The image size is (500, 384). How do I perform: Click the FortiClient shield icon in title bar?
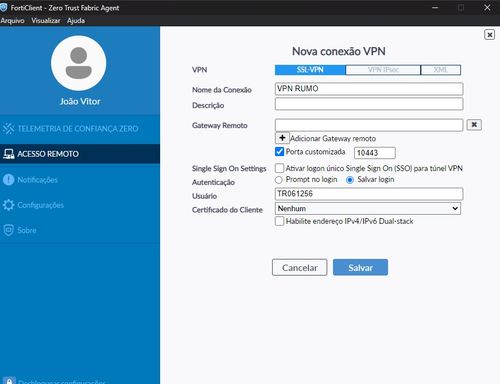click(x=4, y=7)
